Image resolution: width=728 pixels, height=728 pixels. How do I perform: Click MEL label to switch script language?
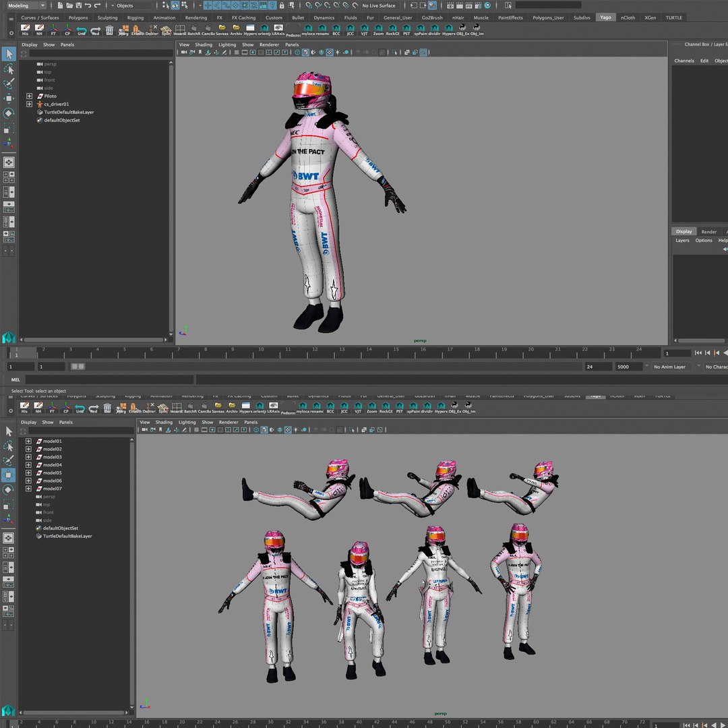16,380
